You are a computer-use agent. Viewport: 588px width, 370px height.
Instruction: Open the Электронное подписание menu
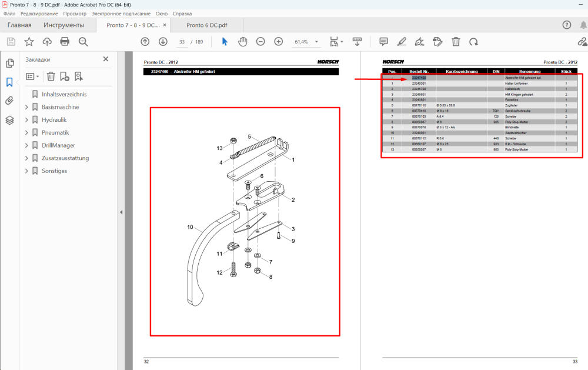[121, 14]
